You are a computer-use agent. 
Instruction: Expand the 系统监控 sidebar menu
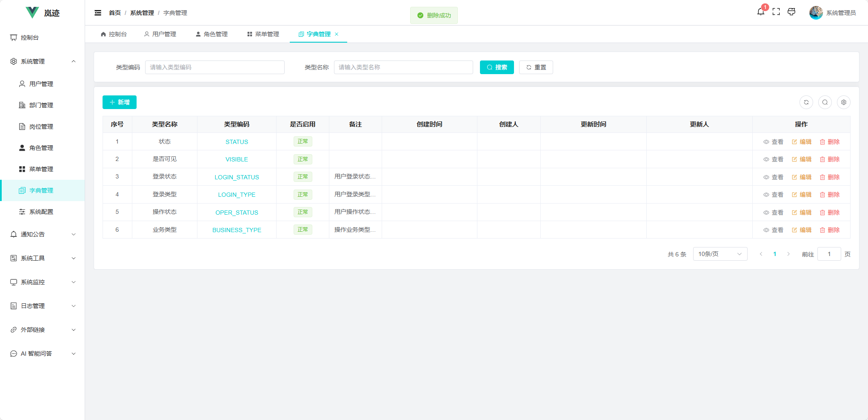[x=43, y=282]
